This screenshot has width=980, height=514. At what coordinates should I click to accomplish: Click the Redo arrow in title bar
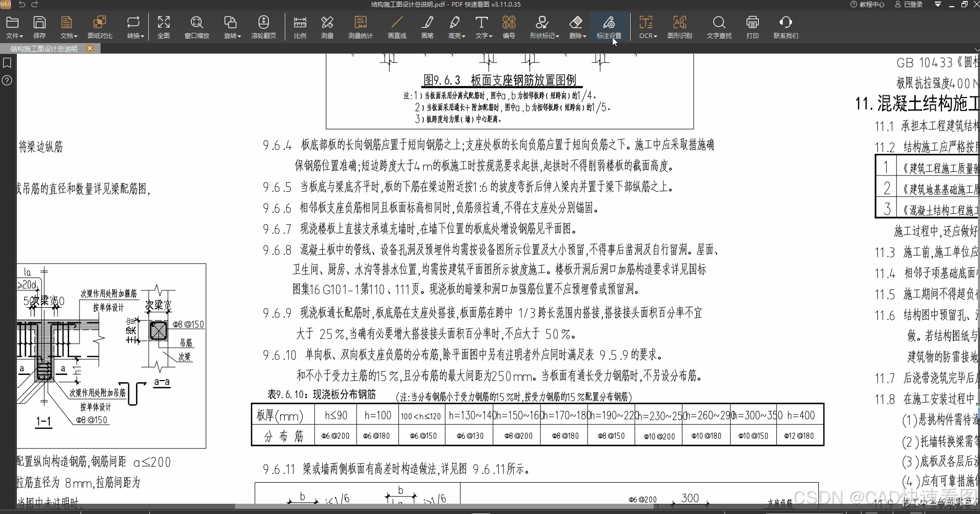[x=34, y=4]
